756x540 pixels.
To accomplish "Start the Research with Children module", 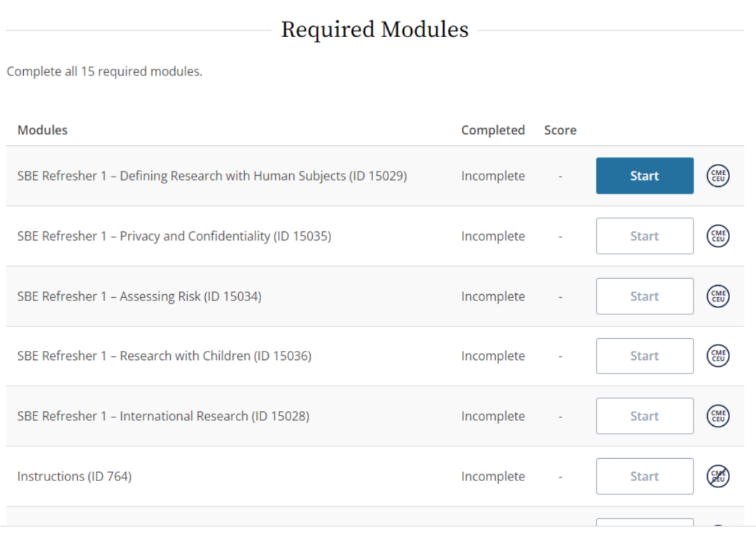I will pyautogui.click(x=645, y=356).
